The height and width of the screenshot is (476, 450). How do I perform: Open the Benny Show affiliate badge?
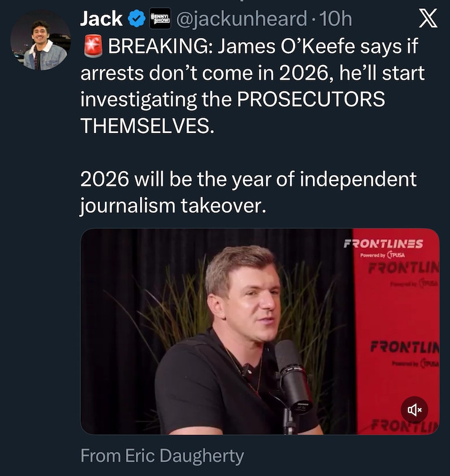[x=160, y=19]
